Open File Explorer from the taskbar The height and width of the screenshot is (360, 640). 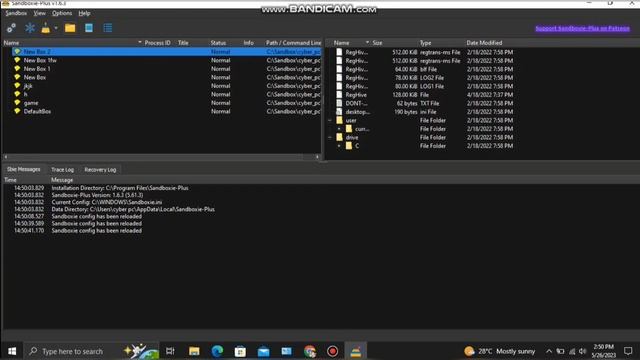coord(194,351)
